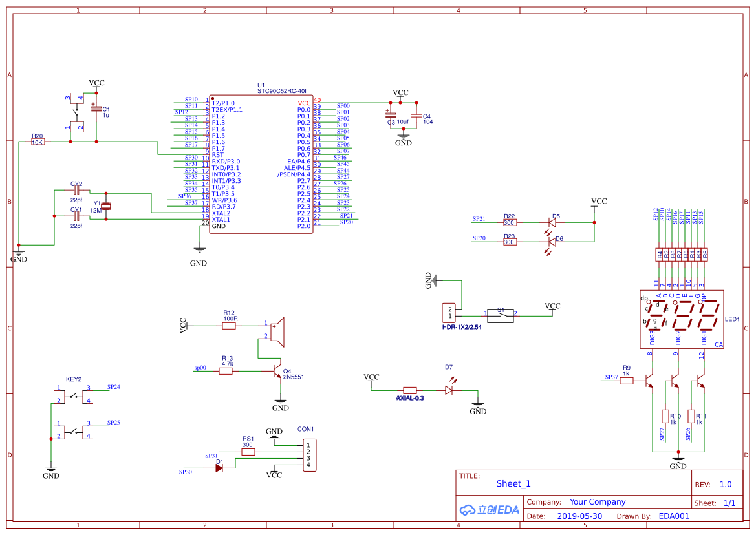The image size is (756, 535).
Task: Click the R20 10K resistor
Action: [x=38, y=142]
